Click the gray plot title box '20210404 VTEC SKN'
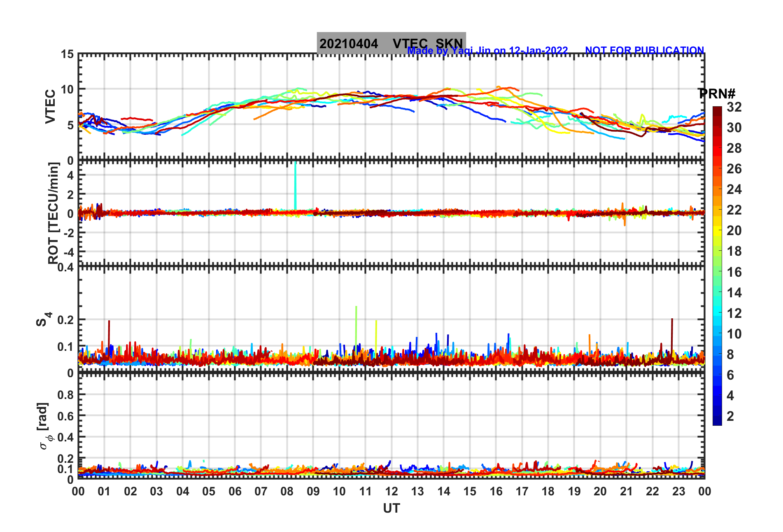 tap(391, 43)
